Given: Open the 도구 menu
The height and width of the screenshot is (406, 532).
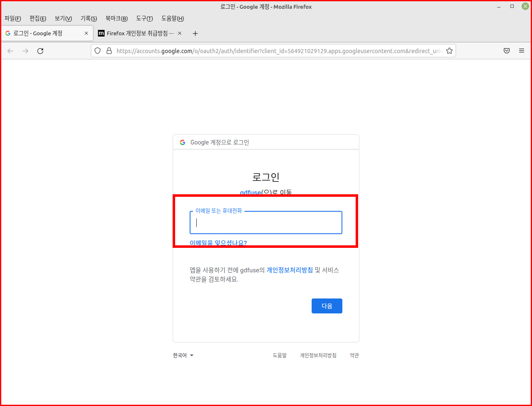Looking at the screenshot, I should [144, 18].
